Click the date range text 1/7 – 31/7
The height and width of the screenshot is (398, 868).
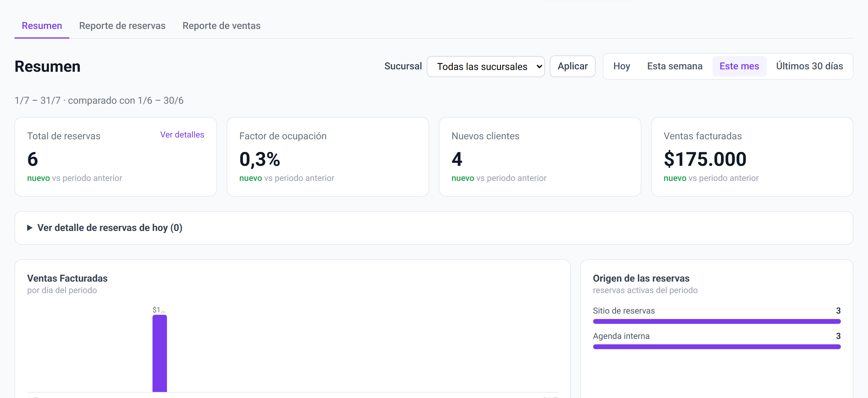click(38, 100)
